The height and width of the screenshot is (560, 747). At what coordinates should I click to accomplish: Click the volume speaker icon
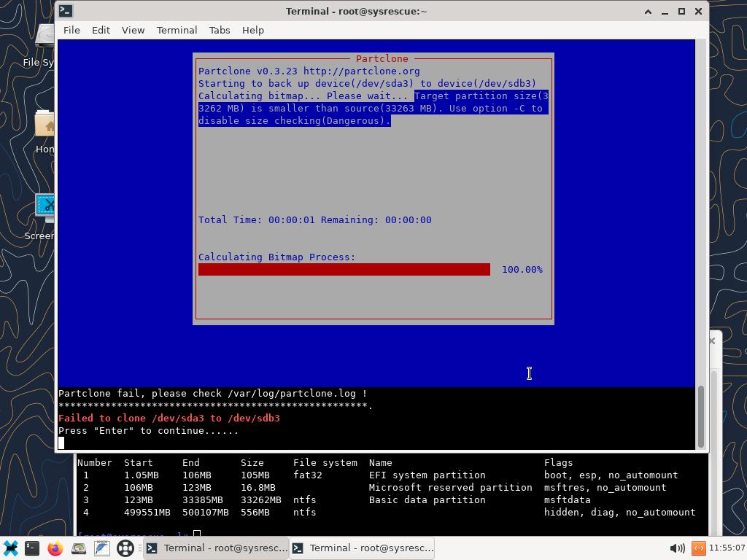[x=676, y=548]
